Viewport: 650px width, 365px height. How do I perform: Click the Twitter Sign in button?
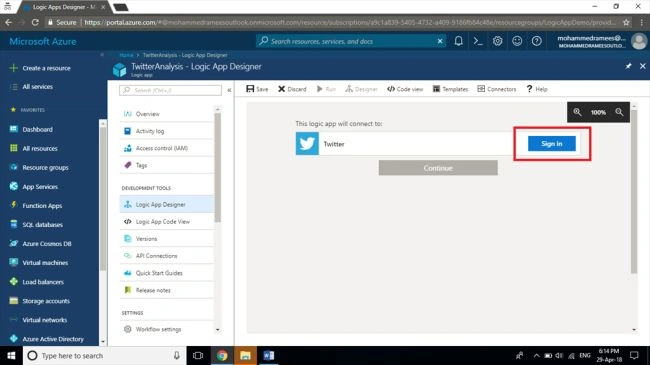[551, 144]
